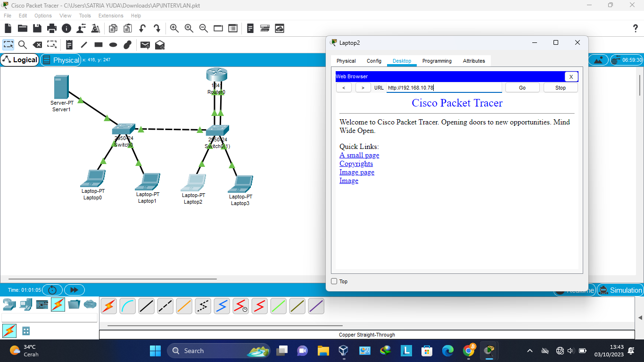The width and height of the screenshot is (644, 362).
Task: Switch to Logical workspace view
Action: tap(20, 60)
